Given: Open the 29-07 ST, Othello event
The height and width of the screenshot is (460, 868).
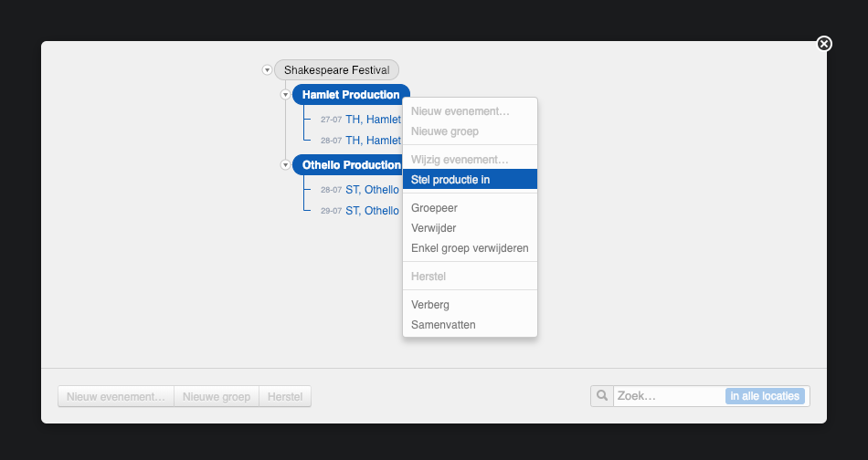Looking at the screenshot, I should [371, 211].
